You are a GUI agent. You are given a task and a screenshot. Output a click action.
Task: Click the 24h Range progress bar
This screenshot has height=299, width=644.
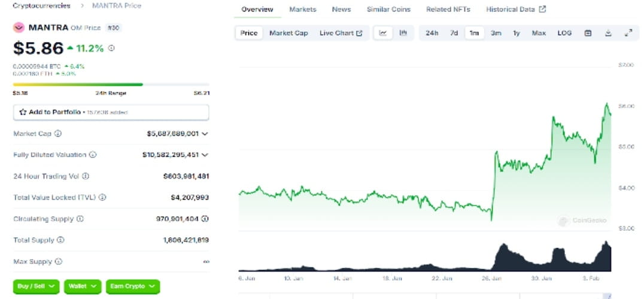tap(111, 84)
